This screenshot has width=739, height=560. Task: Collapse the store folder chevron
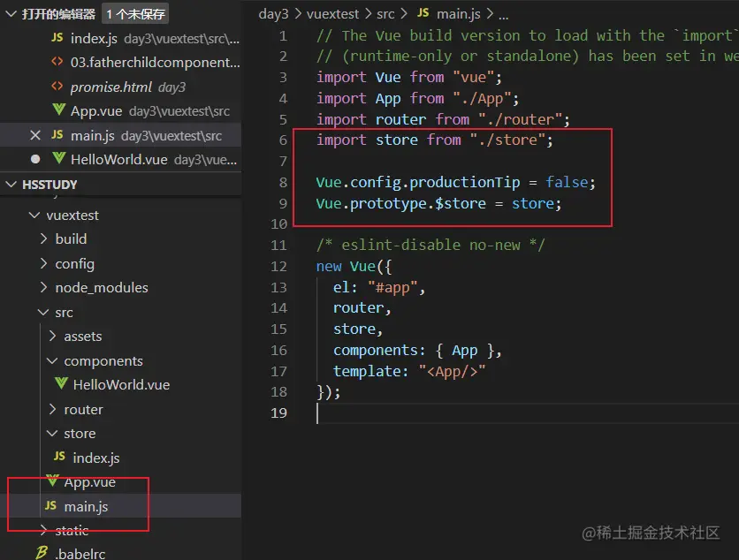click(x=52, y=434)
